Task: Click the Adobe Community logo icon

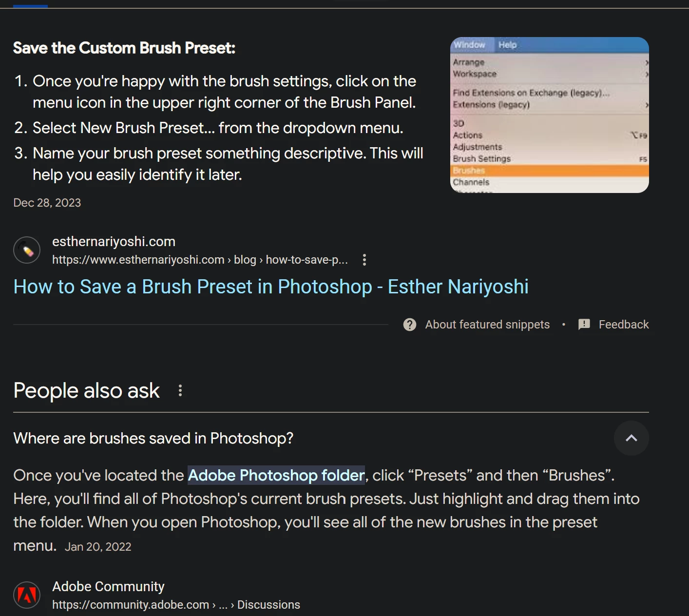Action: click(27, 595)
